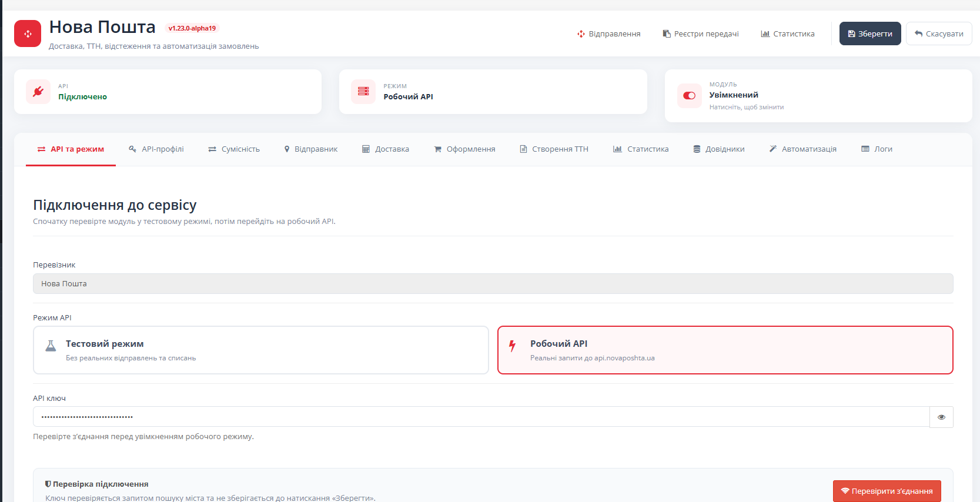Click the plug icon in API status card
Screen dimensions: 980x502
[x=38, y=91]
